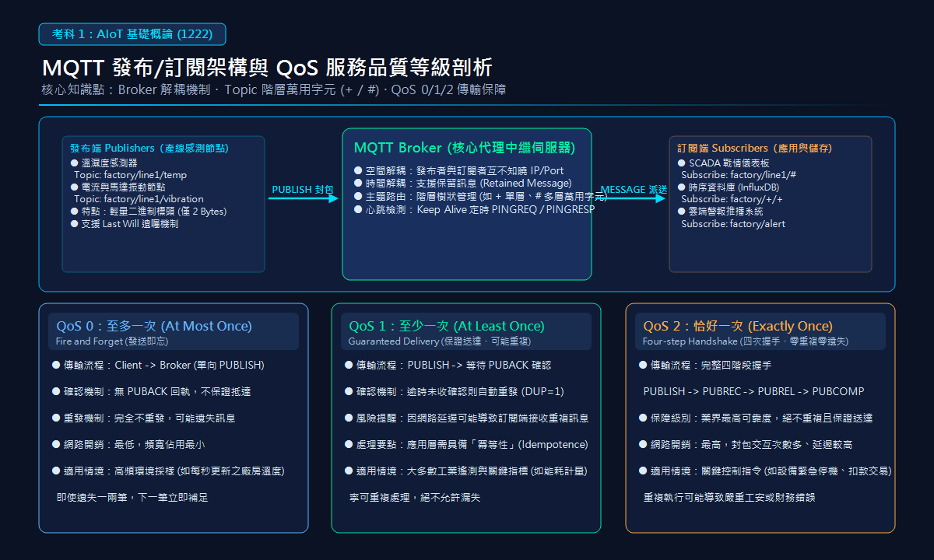
Task: Select the 重複執行可能導致嚴重工安 note
Action: point(729,497)
